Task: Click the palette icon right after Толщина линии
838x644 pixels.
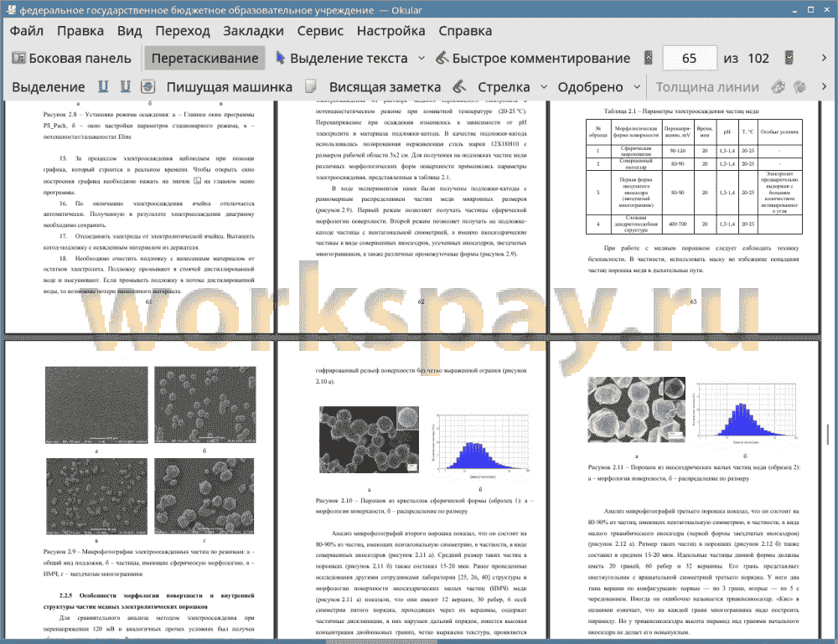Action: 779,86
